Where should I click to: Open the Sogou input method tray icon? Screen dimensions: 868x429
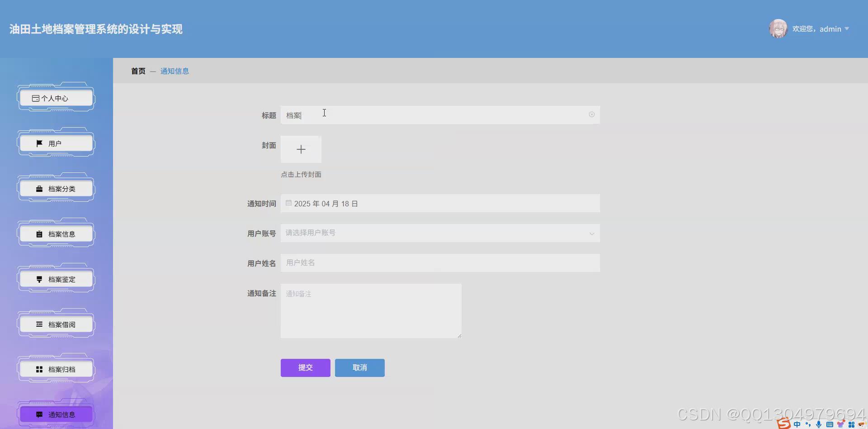[x=784, y=424]
